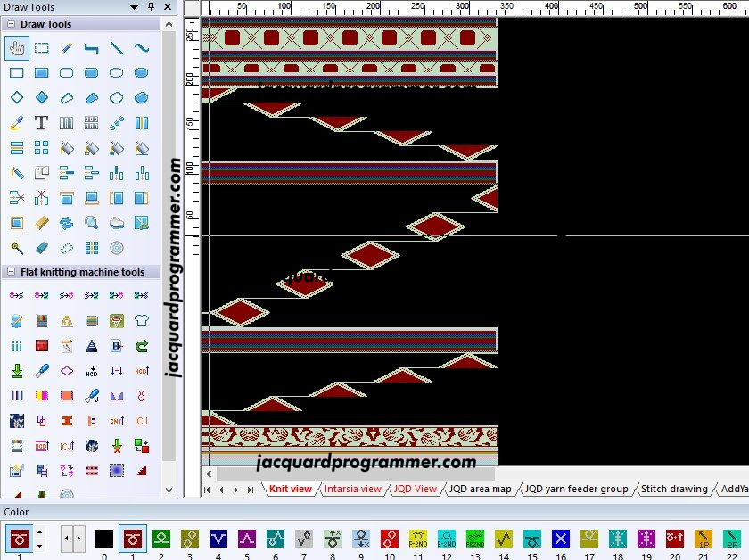Pick the magnifier zoom tool

91,223
